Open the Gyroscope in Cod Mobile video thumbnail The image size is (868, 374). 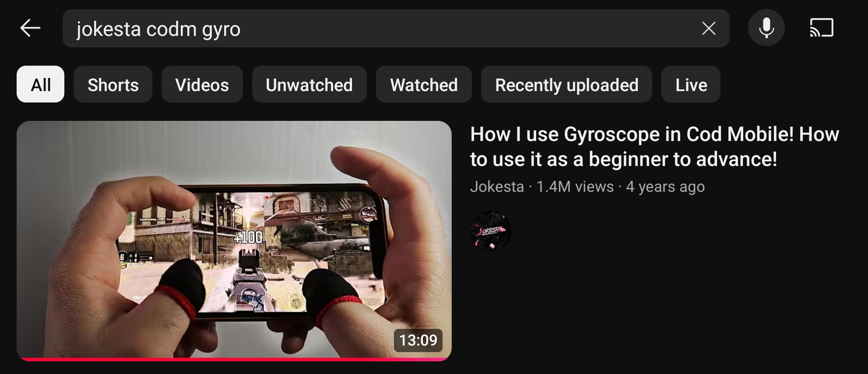point(234,241)
